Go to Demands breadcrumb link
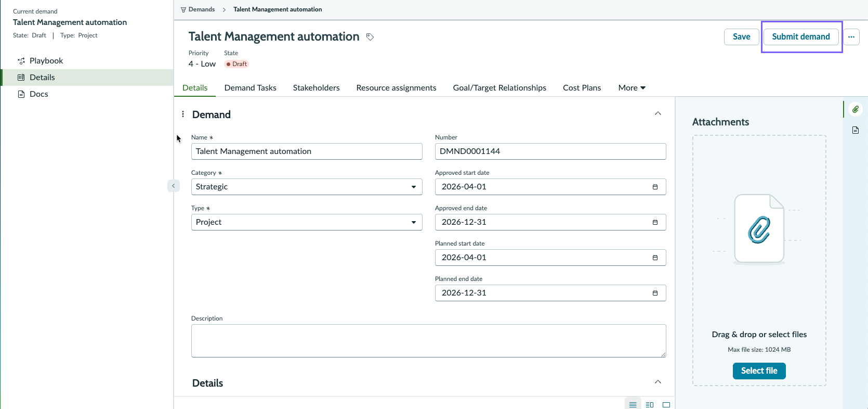Viewport: 868px width, 409px height. coord(202,10)
